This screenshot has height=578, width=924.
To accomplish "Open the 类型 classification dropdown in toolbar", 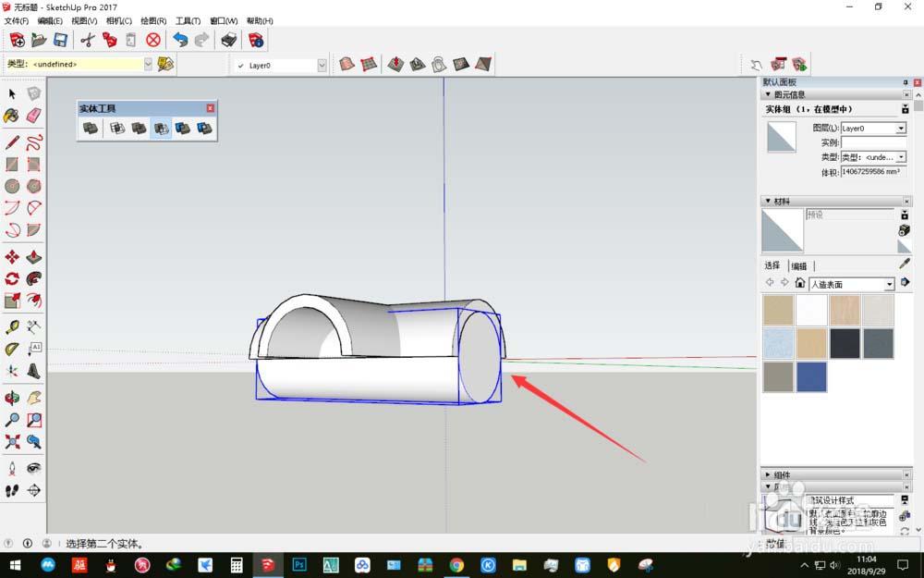I will click(148, 65).
